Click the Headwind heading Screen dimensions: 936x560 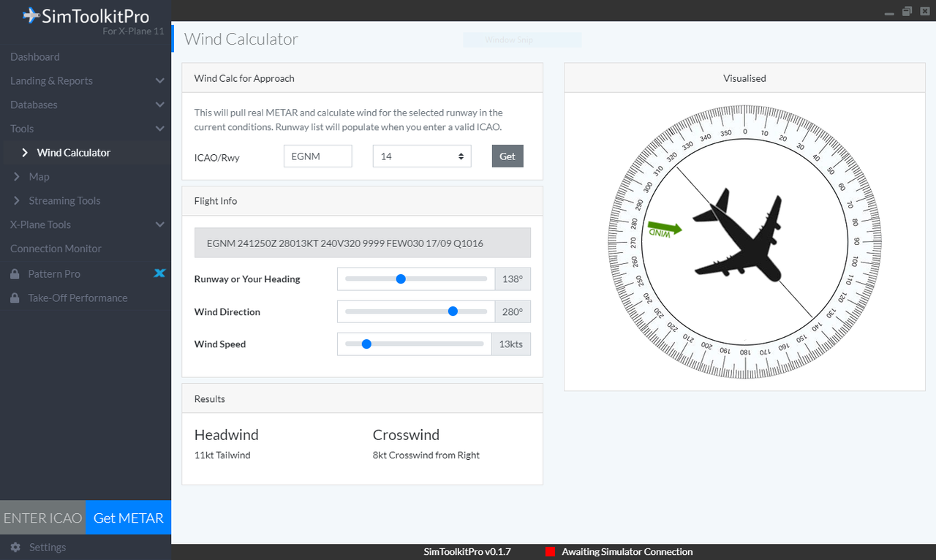pos(227,435)
